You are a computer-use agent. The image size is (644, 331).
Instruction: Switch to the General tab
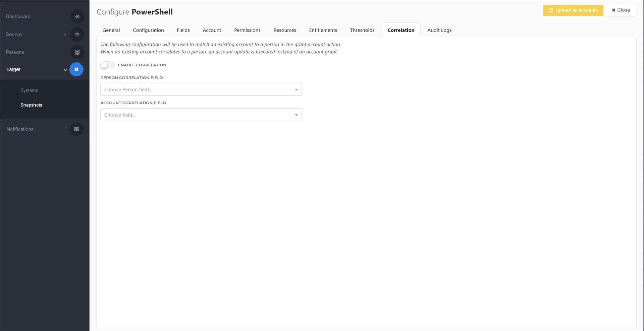click(x=111, y=30)
